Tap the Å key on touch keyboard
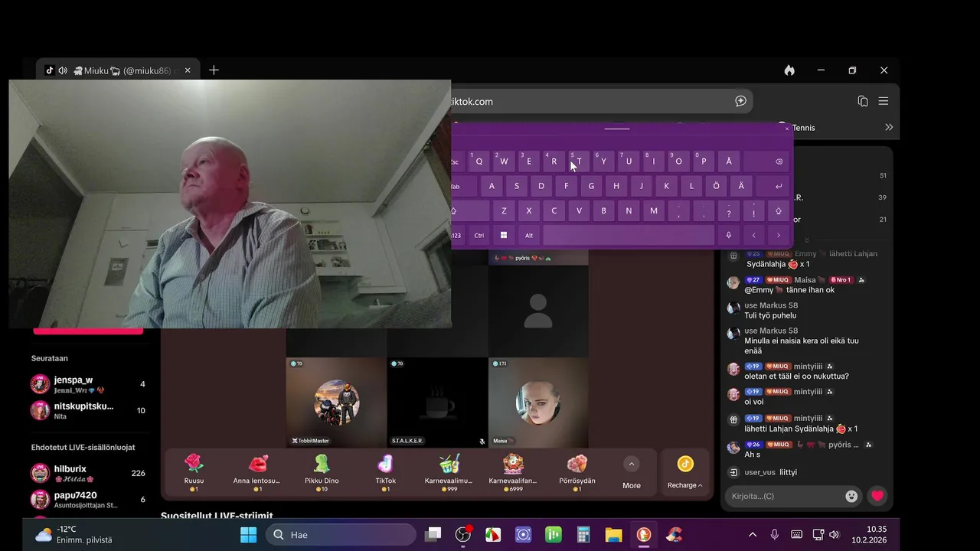Image resolution: width=980 pixels, height=551 pixels. [x=729, y=161]
